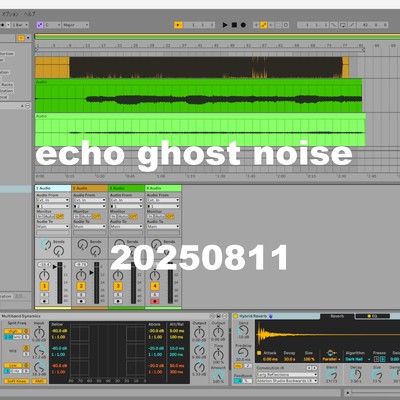Click the green audio clip on track 2

click(199, 96)
